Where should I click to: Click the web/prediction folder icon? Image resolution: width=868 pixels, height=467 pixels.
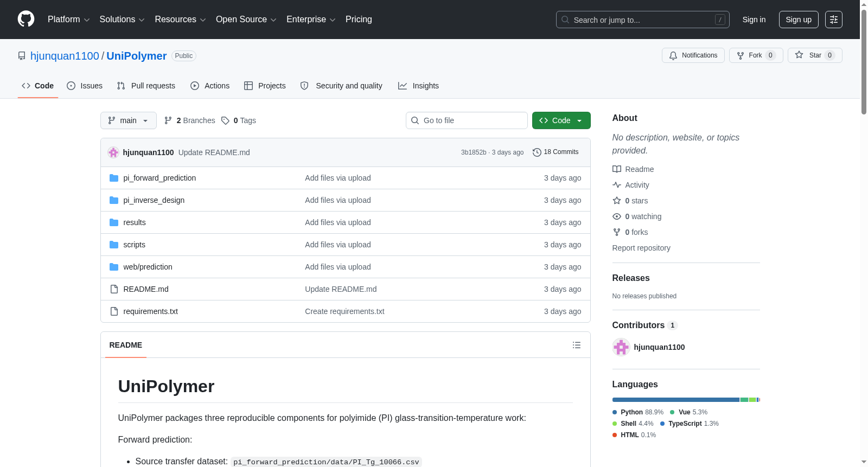click(114, 267)
